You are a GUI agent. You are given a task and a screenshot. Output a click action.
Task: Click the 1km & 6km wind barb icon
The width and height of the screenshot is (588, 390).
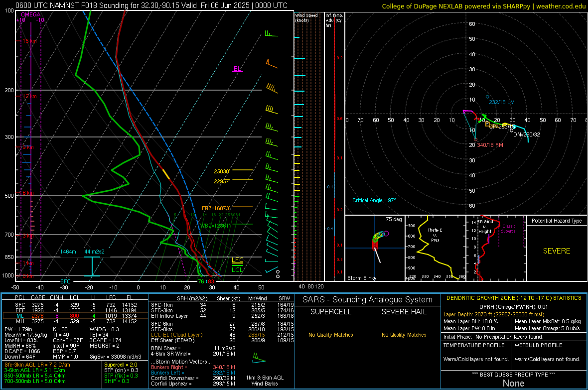tap(259, 358)
